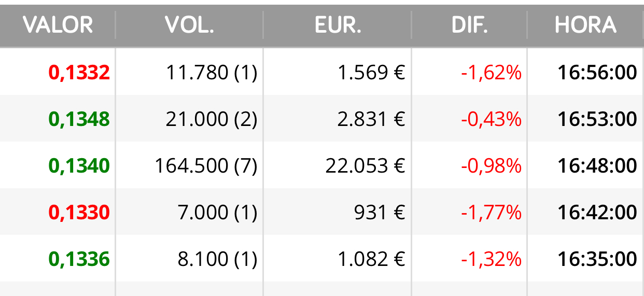Select the EUR. column header
The height and width of the screenshot is (296, 644).
(x=338, y=25)
